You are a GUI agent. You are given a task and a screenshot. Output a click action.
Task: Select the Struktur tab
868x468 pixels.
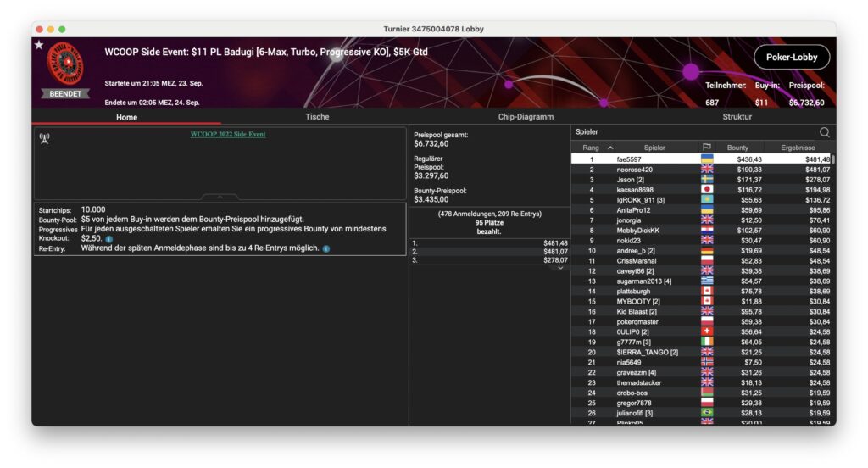737,117
